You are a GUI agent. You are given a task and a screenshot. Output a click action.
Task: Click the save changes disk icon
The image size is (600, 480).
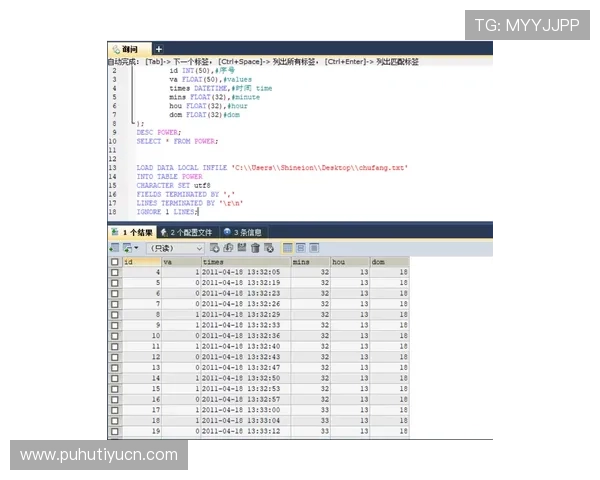point(241,247)
